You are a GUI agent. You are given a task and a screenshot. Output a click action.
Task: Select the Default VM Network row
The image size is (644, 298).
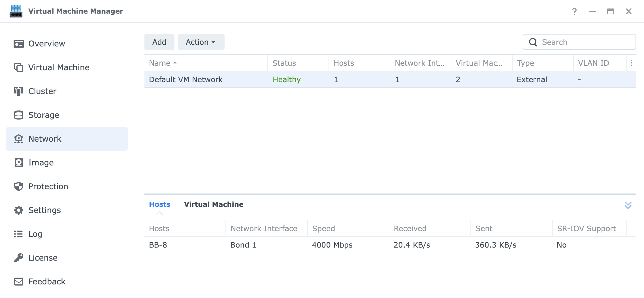390,79
